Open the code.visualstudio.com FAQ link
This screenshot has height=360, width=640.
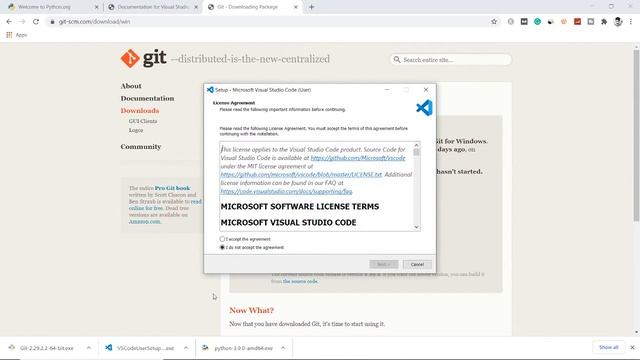tap(286, 191)
